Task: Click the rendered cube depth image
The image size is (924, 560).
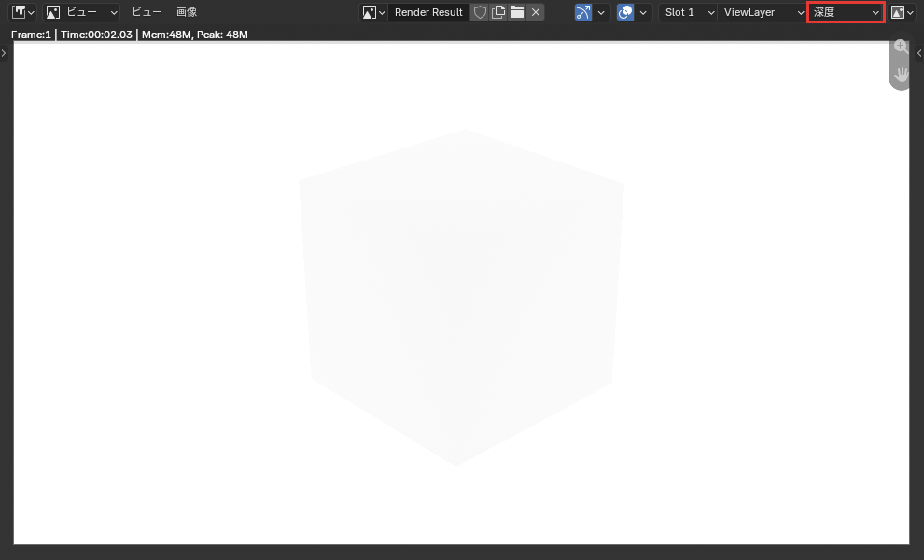Action: click(x=461, y=298)
